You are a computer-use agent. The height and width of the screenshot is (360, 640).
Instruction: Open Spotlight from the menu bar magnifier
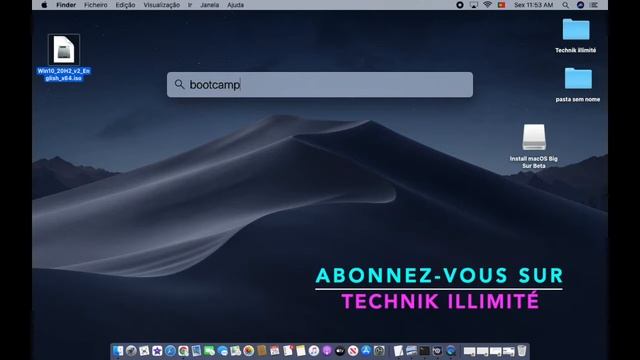tap(565, 5)
